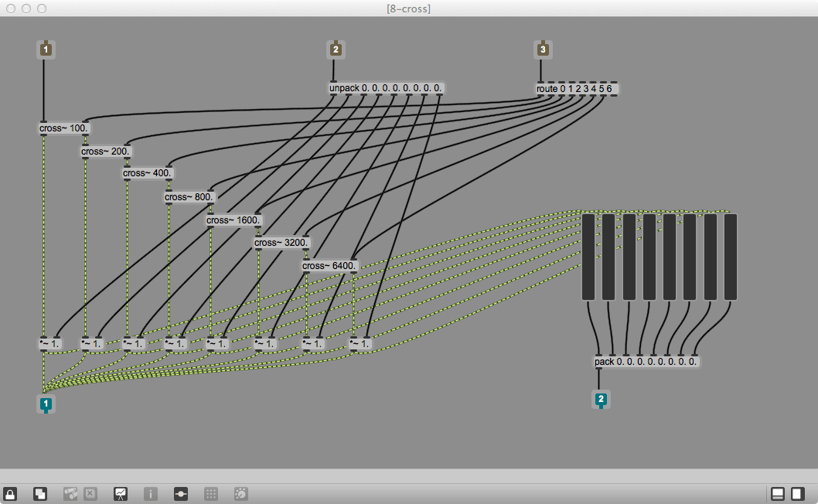Select teal outlet 2 object

click(601, 400)
